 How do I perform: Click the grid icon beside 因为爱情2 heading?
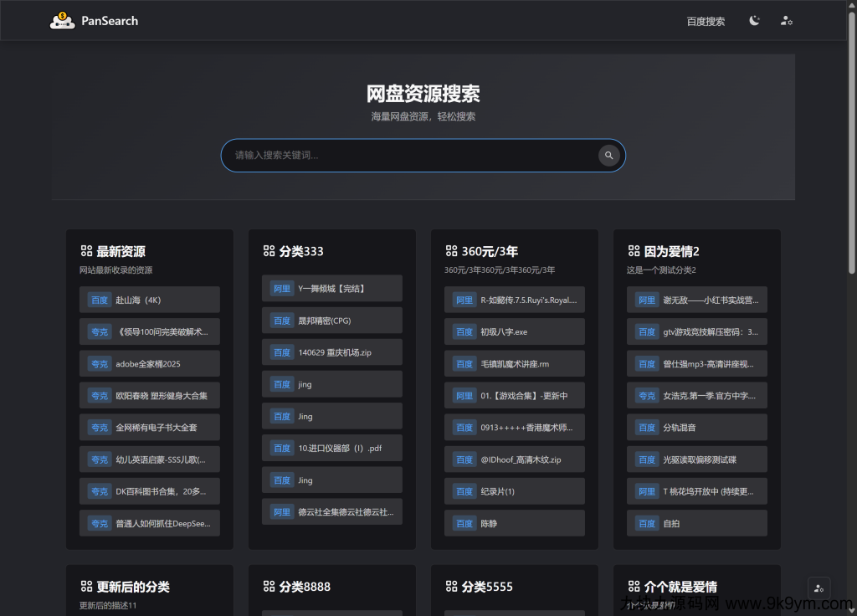tap(634, 250)
